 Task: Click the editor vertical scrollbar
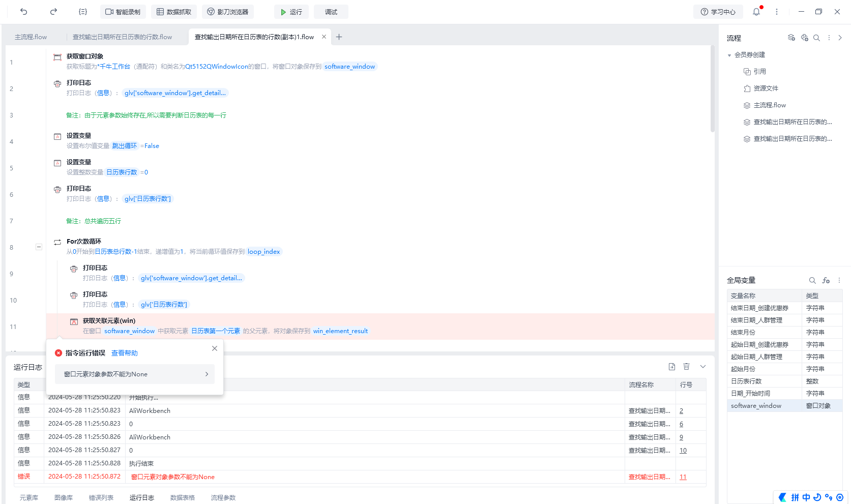[712, 92]
